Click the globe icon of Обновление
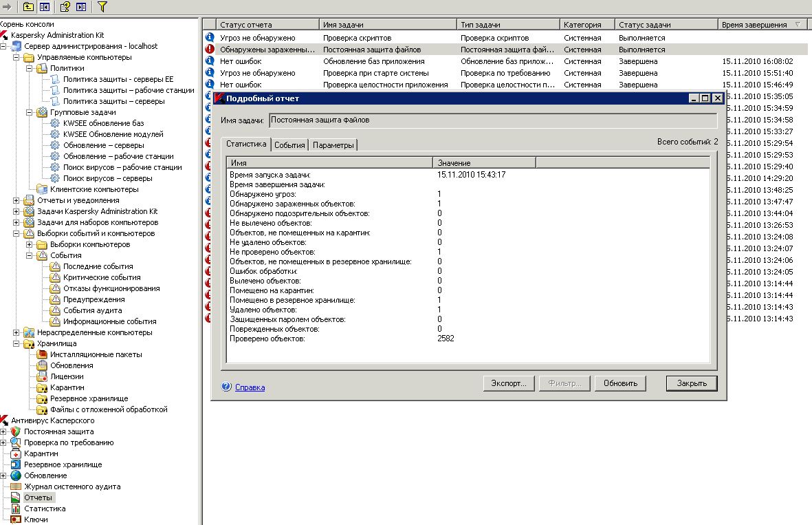The image size is (812, 525). click(16, 475)
